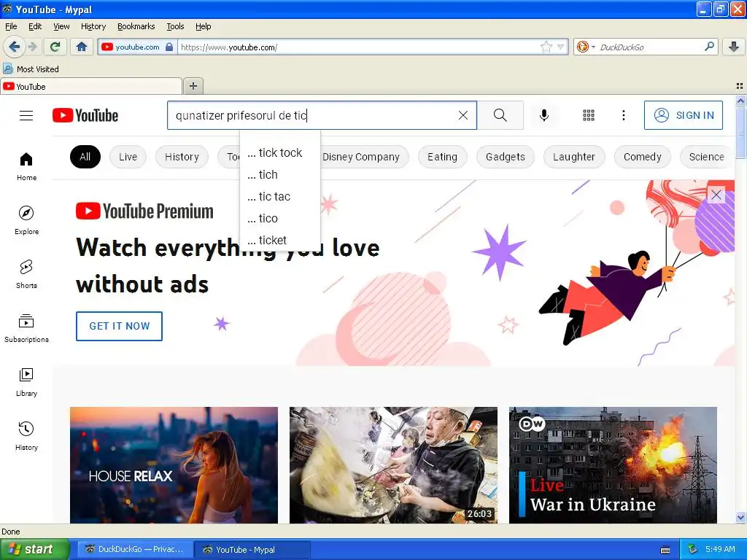Open the HOUSE RELAX video thumbnail

tap(174, 464)
